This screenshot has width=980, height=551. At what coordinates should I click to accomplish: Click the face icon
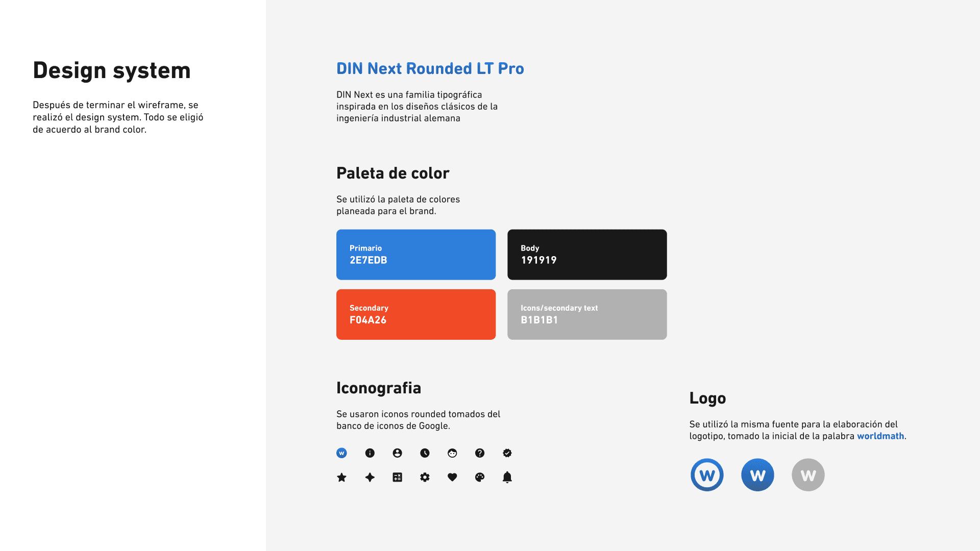point(452,453)
